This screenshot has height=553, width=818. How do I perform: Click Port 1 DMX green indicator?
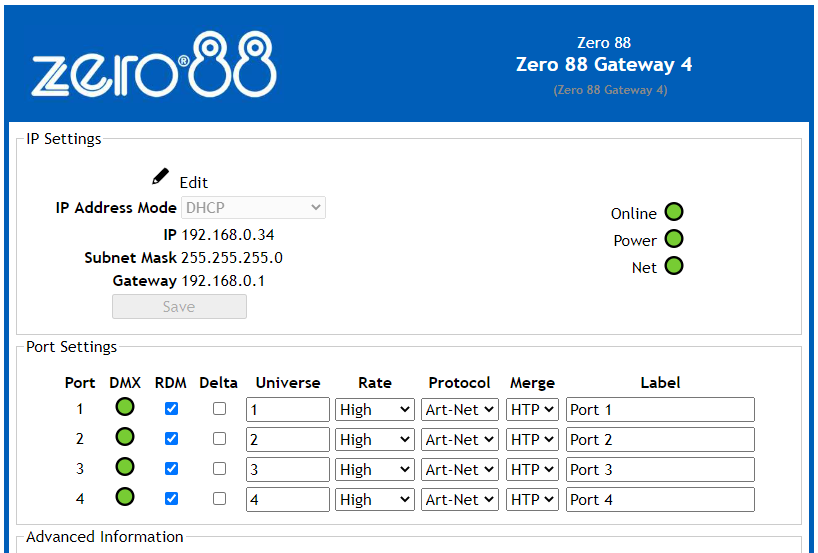(125, 407)
